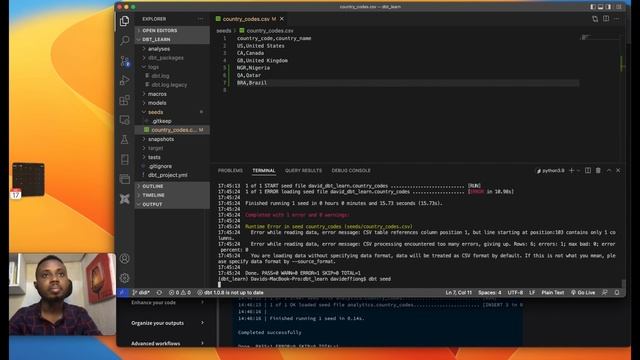Toggle primary sidebar layout icon in title bar
Screen dimensions: 640x360
(x=593, y=7)
